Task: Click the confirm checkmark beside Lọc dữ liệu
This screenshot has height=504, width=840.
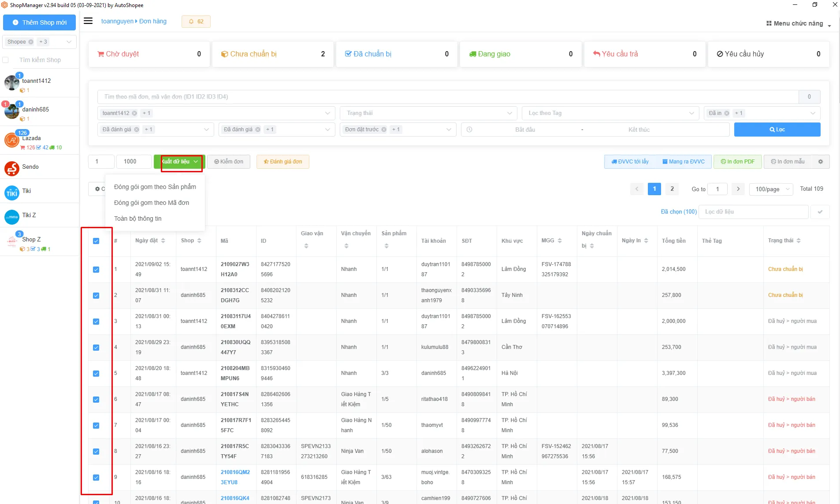Action: (820, 212)
